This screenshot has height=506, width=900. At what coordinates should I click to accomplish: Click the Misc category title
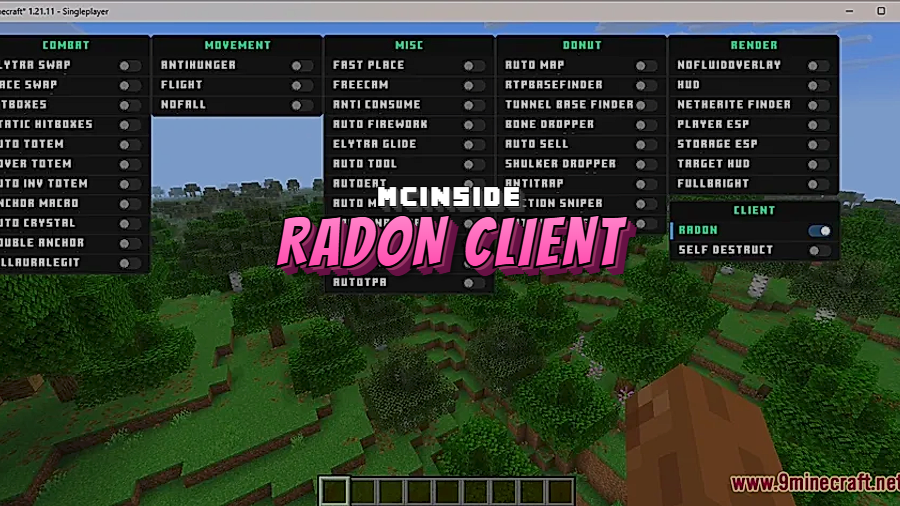click(x=409, y=45)
